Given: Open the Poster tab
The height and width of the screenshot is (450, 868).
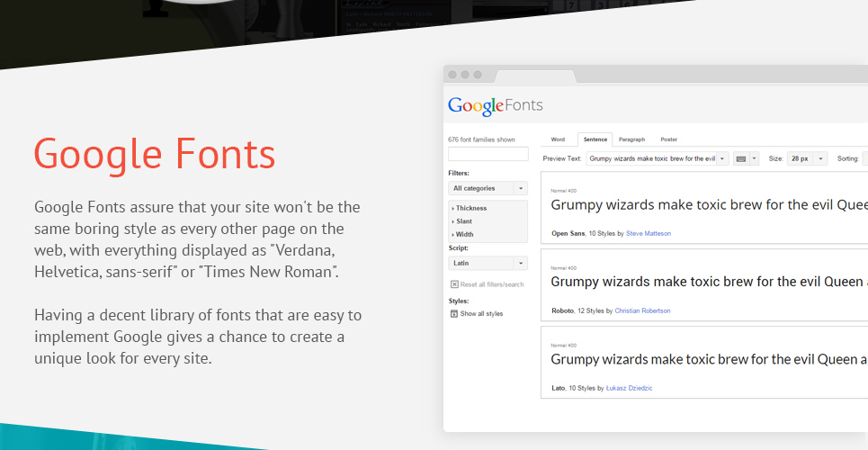Looking at the screenshot, I should [668, 139].
